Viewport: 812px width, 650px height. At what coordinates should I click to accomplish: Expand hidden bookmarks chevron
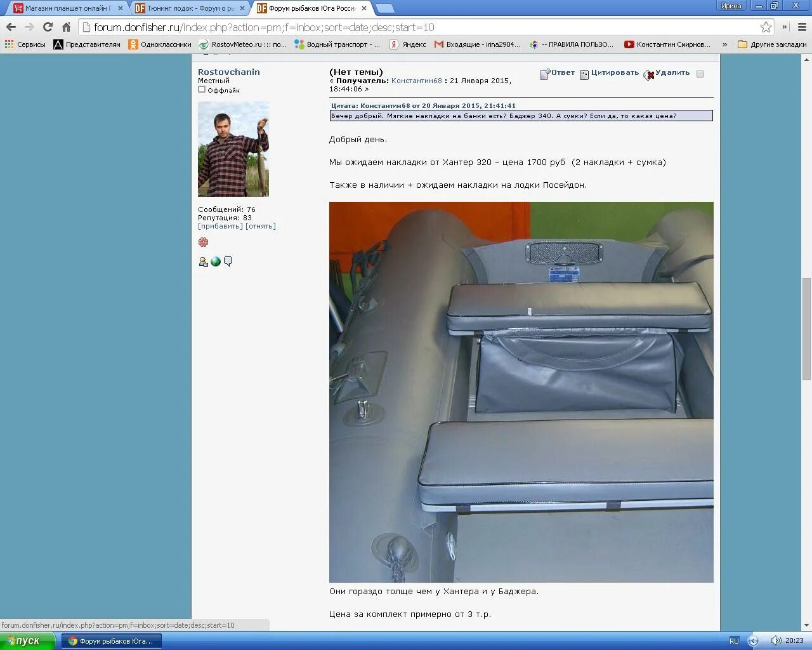724,44
